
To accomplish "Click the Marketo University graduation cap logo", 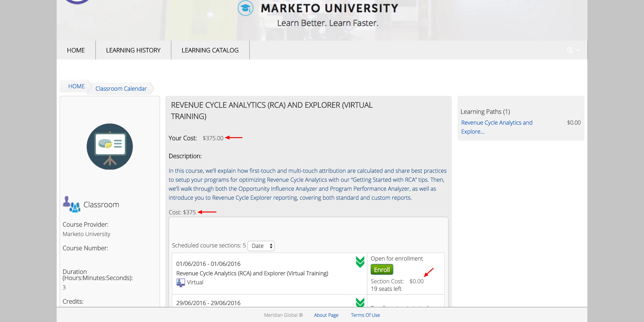I will 245,8.
